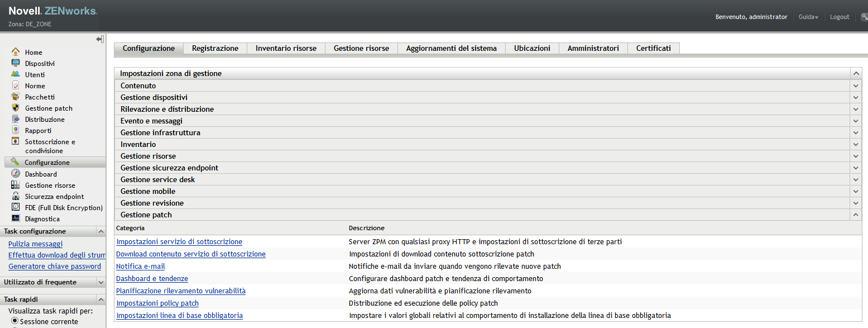Open the Guida dropdown menu
Viewport: 868px width, 328px height.
click(808, 17)
